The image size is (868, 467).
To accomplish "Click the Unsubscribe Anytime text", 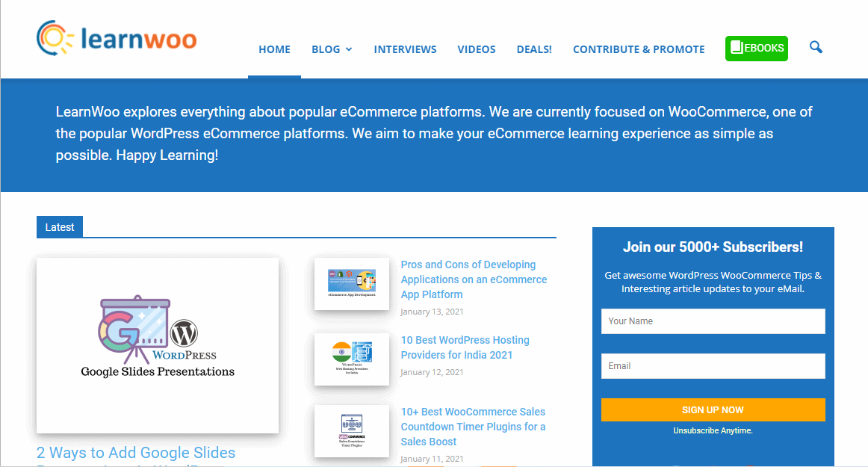I will (713, 430).
